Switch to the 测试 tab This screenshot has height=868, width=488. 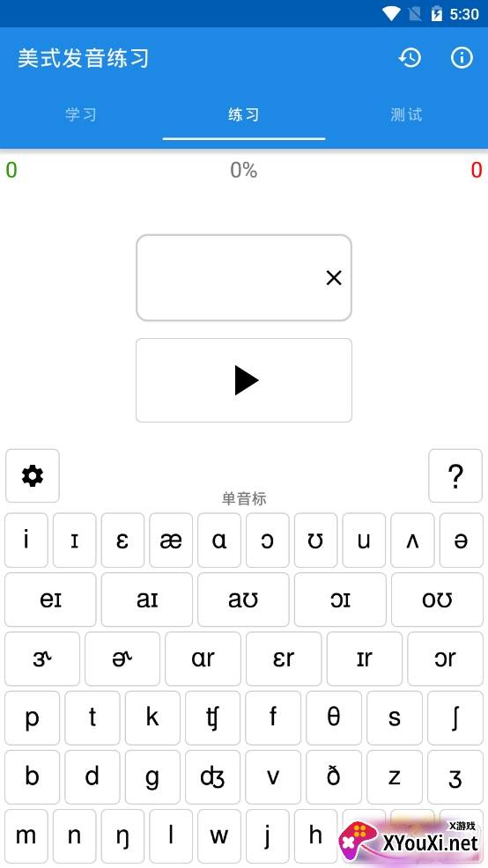point(407,114)
